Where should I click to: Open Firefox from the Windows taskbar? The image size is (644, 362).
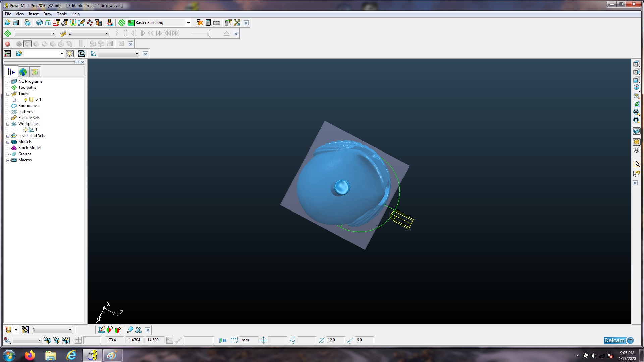click(x=30, y=355)
